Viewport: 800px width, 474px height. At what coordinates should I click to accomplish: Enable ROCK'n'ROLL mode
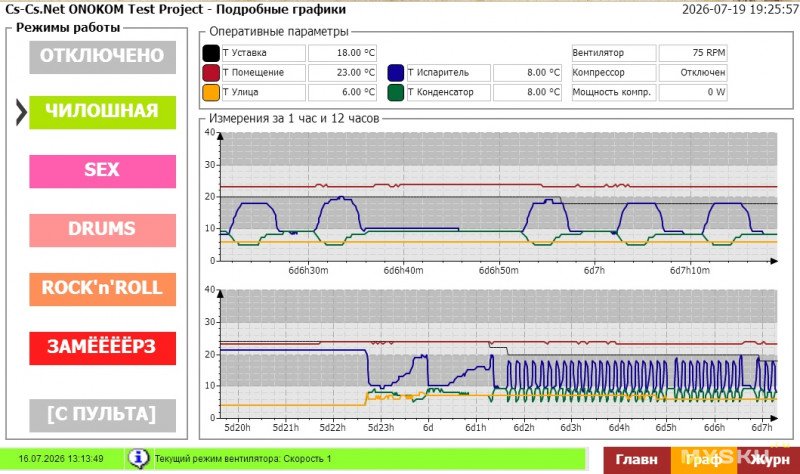pyautogui.click(x=103, y=289)
